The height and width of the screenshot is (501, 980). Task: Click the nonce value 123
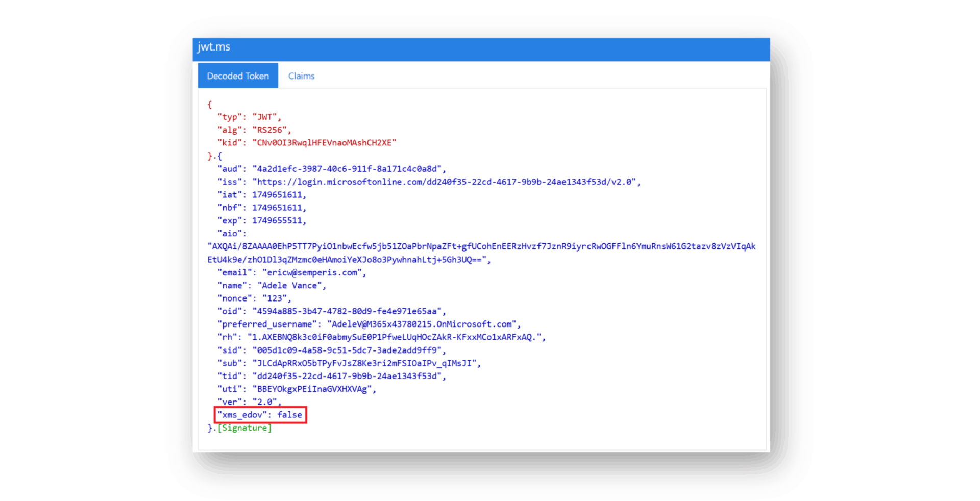[x=275, y=298]
